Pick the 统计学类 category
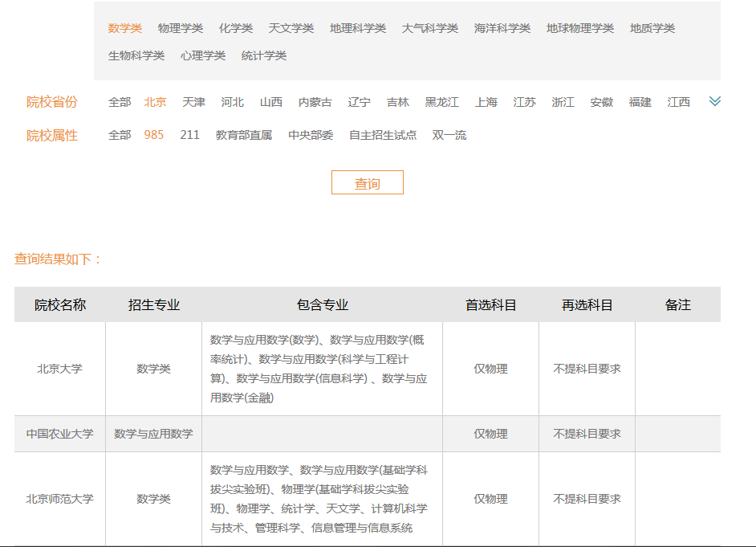This screenshot has width=756, height=547. (x=264, y=56)
